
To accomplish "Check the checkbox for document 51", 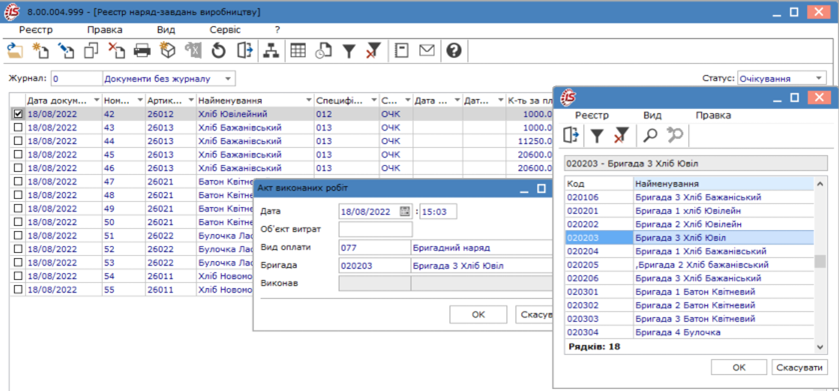I will point(18,235).
